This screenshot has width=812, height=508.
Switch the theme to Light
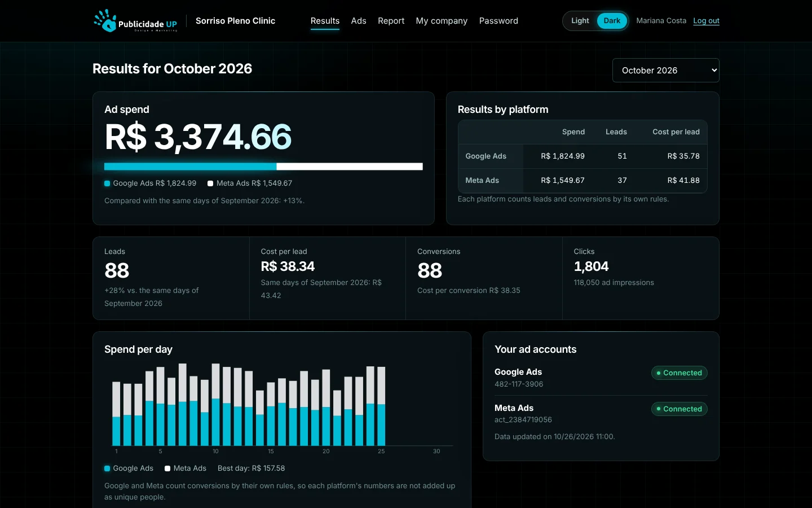coord(580,21)
